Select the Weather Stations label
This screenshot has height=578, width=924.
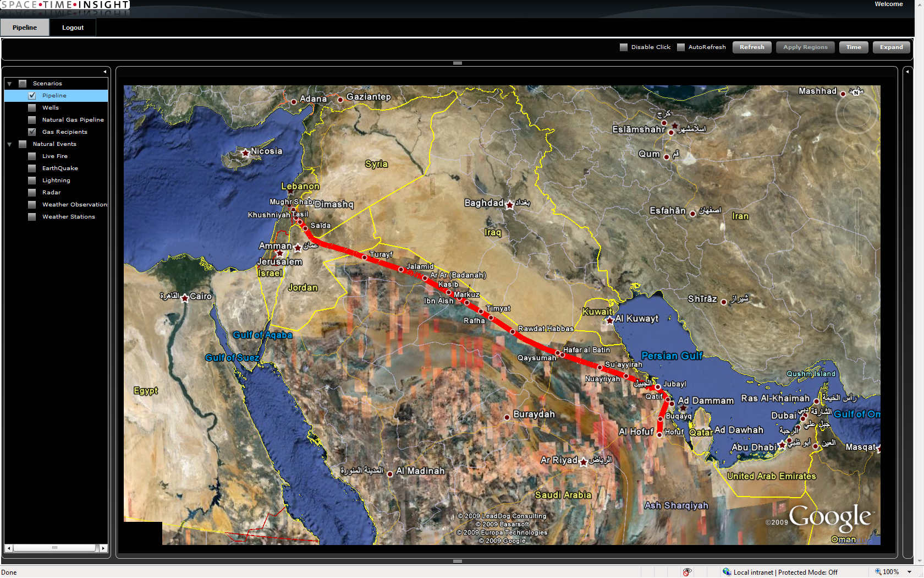pyautogui.click(x=69, y=217)
